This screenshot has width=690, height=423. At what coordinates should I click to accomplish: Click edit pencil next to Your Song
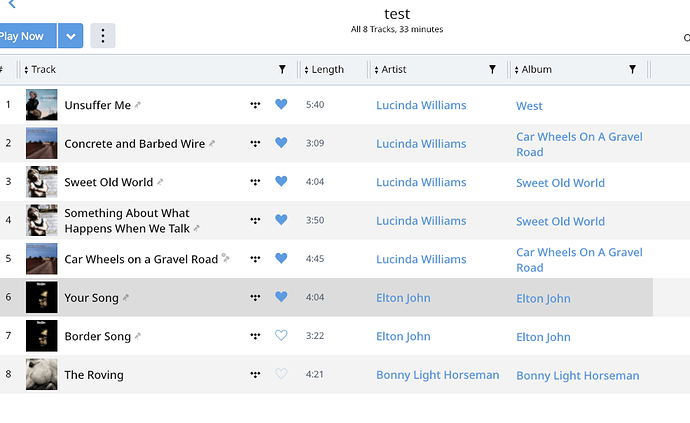pyautogui.click(x=126, y=298)
